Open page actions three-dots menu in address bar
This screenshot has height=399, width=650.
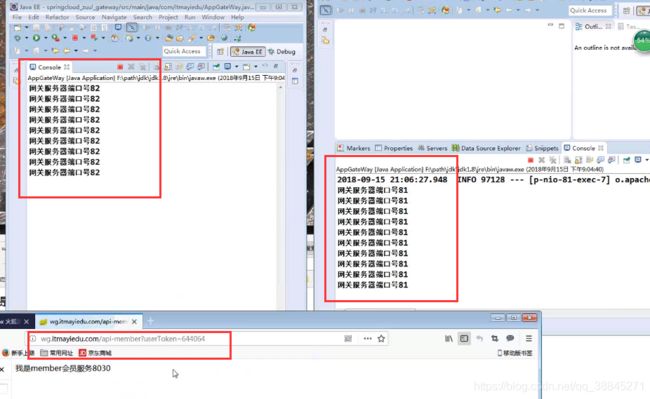[367, 339]
